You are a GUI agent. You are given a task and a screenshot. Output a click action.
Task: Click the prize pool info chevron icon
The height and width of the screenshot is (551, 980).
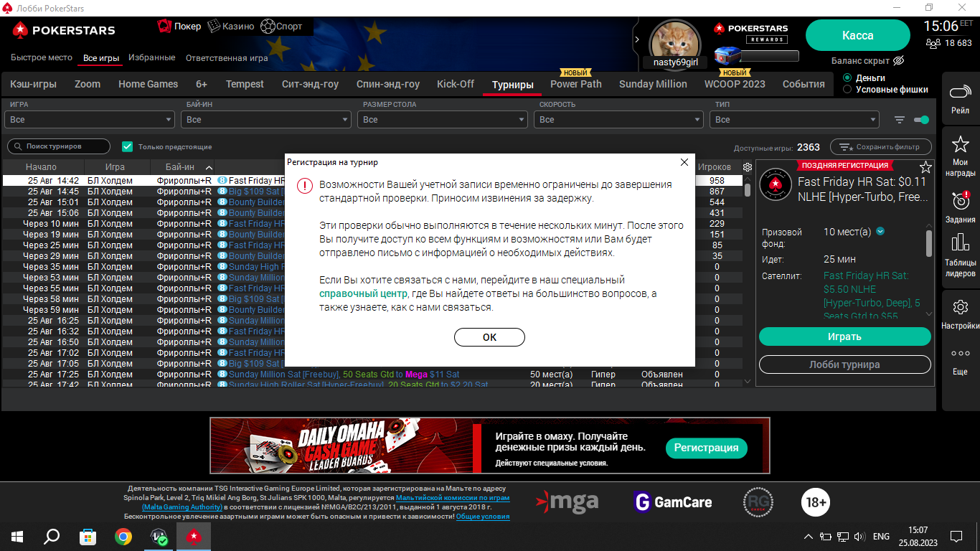click(x=880, y=232)
